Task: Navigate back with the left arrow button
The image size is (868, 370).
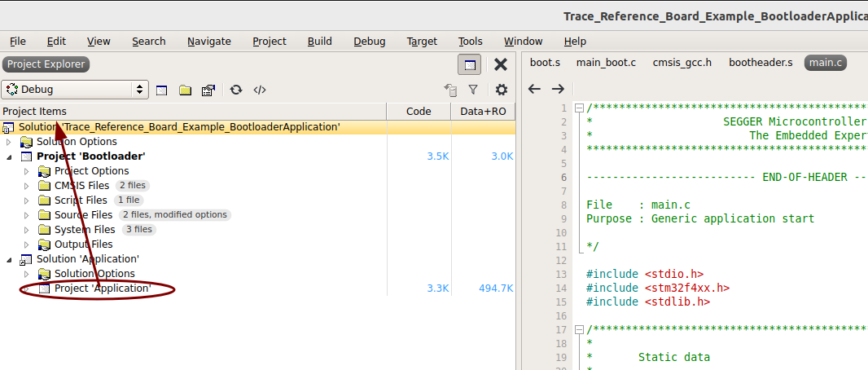Action: [x=534, y=89]
